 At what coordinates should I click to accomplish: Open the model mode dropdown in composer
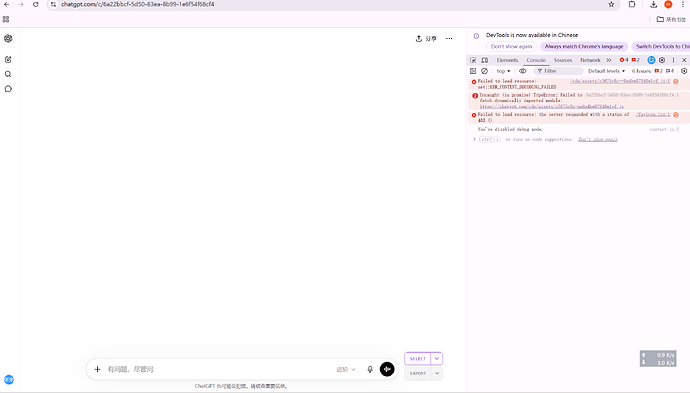346,369
